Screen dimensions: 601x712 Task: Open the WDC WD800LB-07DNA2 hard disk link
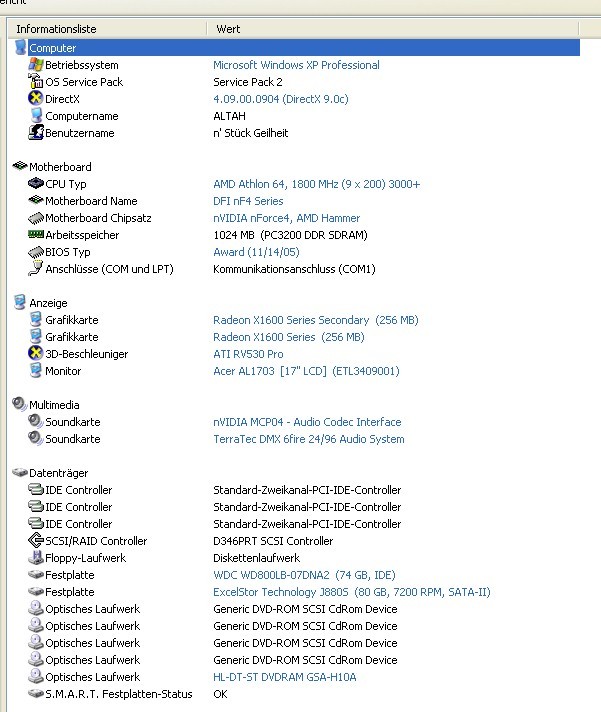[x=304, y=575]
